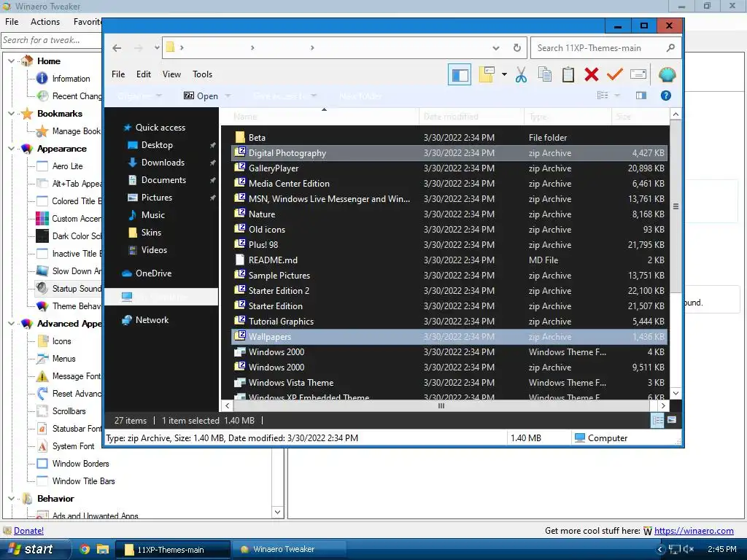
Task: Open Skins folder in navigation pane
Action: coord(151,233)
